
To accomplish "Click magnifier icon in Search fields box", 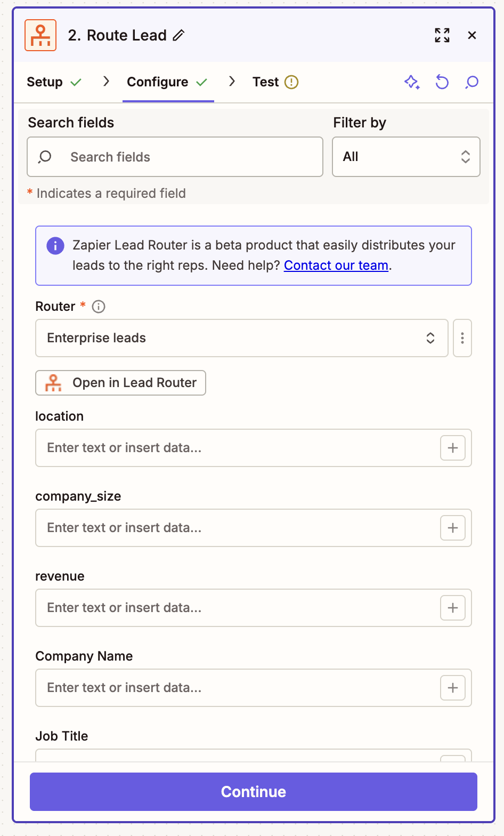I will tap(45, 157).
